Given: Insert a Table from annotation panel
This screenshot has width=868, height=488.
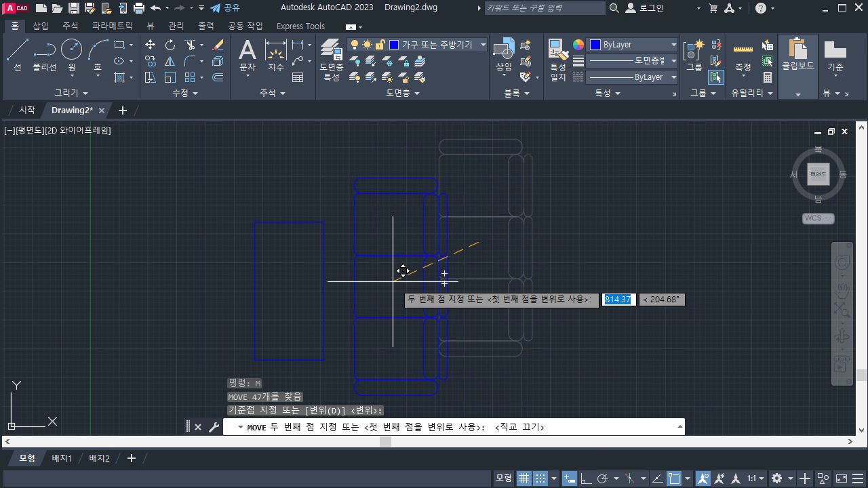Looking at the screenshot, I should 297,77.
